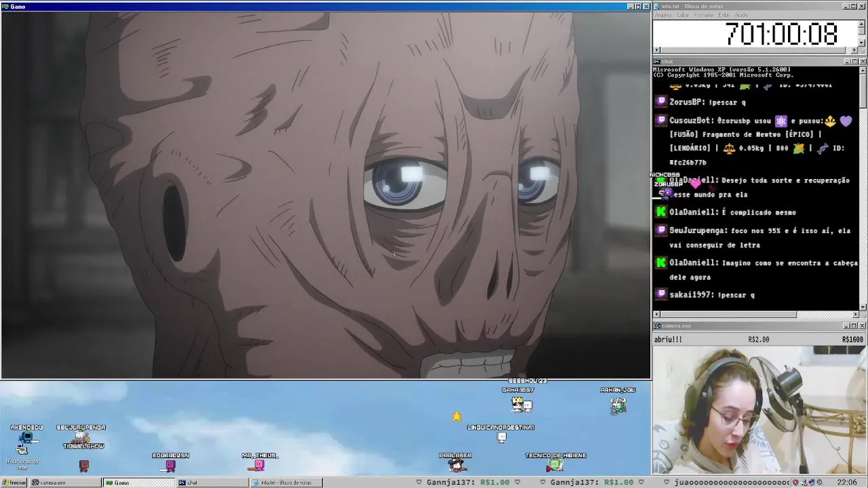Viewport: 868px width, 488px height.
Task: Click '#fc26b77b' ID text in chat
Action: [x=688, y=163]
